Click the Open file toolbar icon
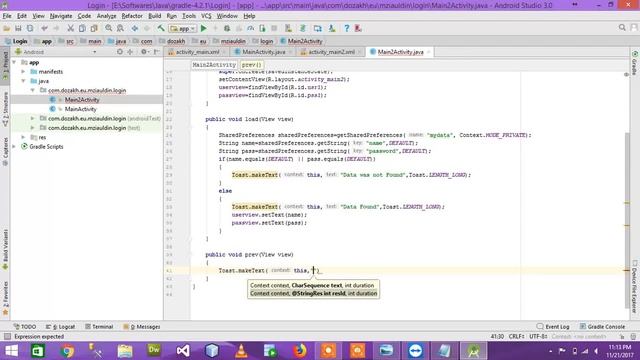Image resolution: width=640 pixels, height=360 pixels. [7, 28]
